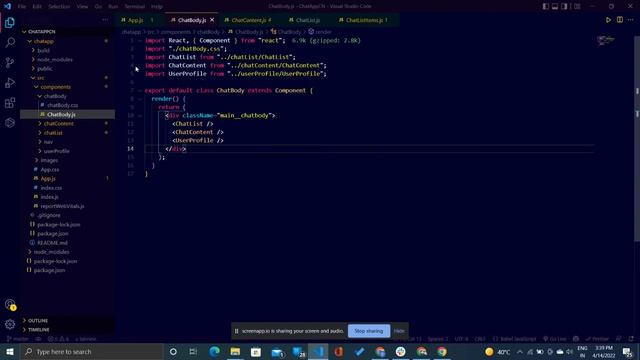Image resolution: width=640 pixels, height=360 pixels.
Task: Open the Selection menu
Action: tap(59, 7)
